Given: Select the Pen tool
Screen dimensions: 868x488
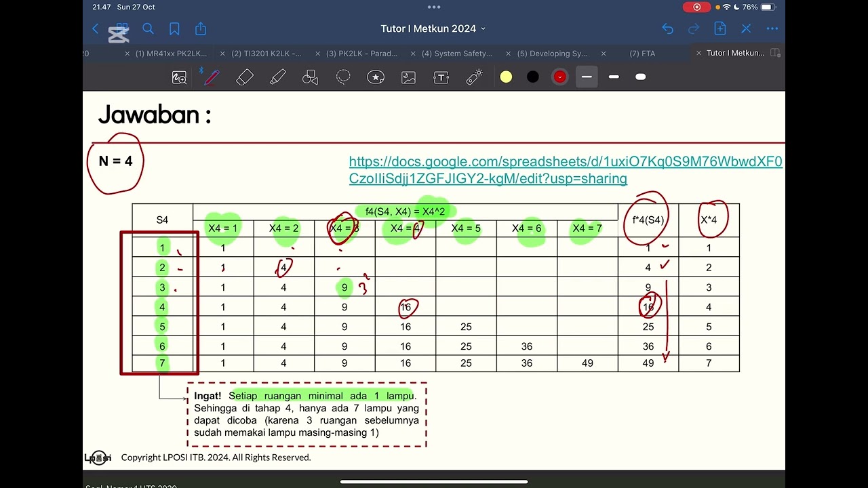Looking at the screenshot, I should pos(212,77).
